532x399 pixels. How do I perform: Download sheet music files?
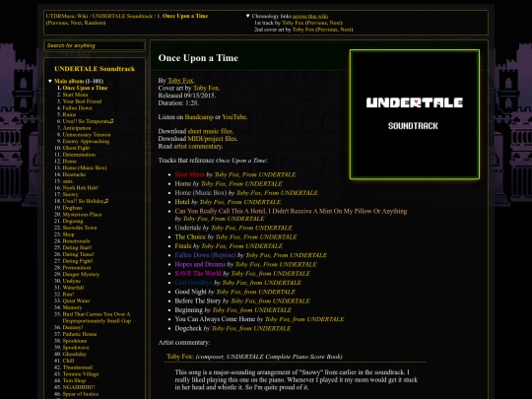(x=210, y=131)
